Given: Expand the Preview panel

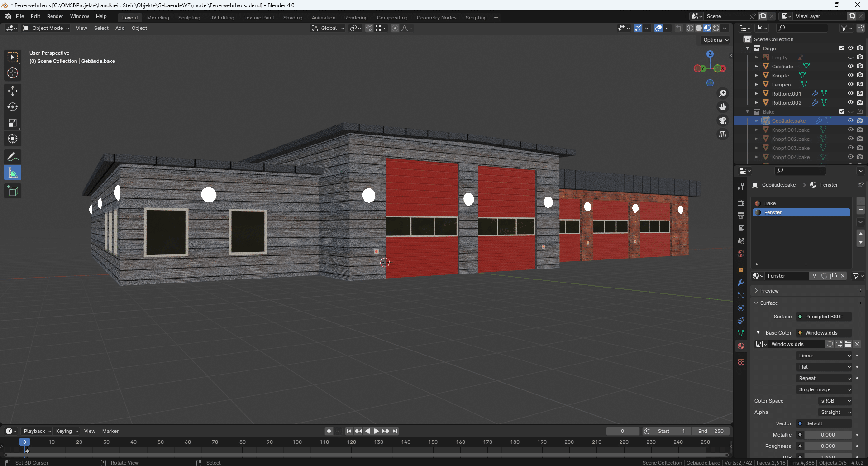Looking at the screenshot, I should pyautogui.click(x=769, y=291).
